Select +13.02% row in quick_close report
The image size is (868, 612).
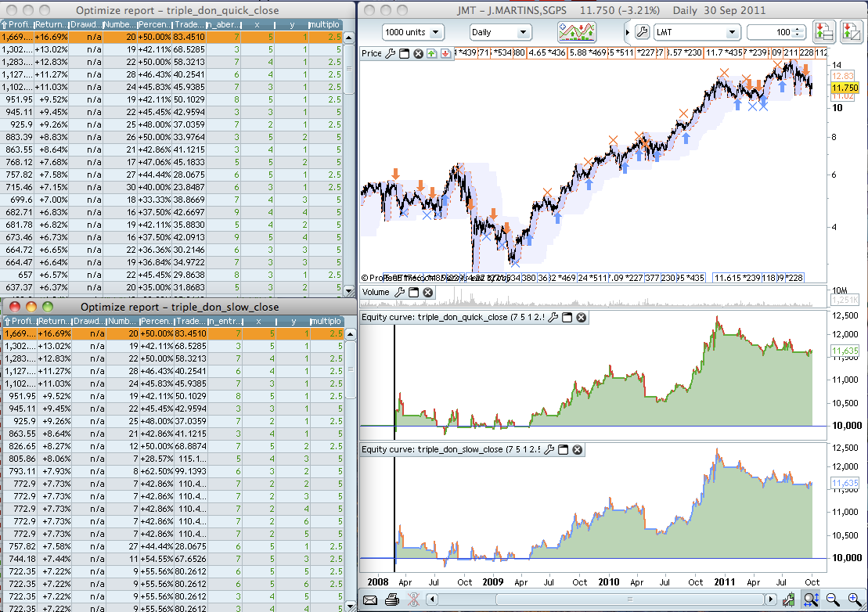(171, 50)
